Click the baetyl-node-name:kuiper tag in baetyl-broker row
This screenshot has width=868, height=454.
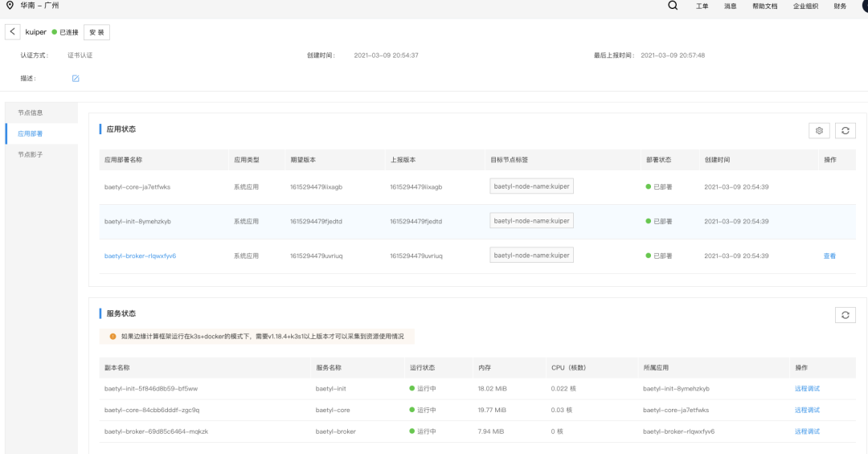coord(531,256)
